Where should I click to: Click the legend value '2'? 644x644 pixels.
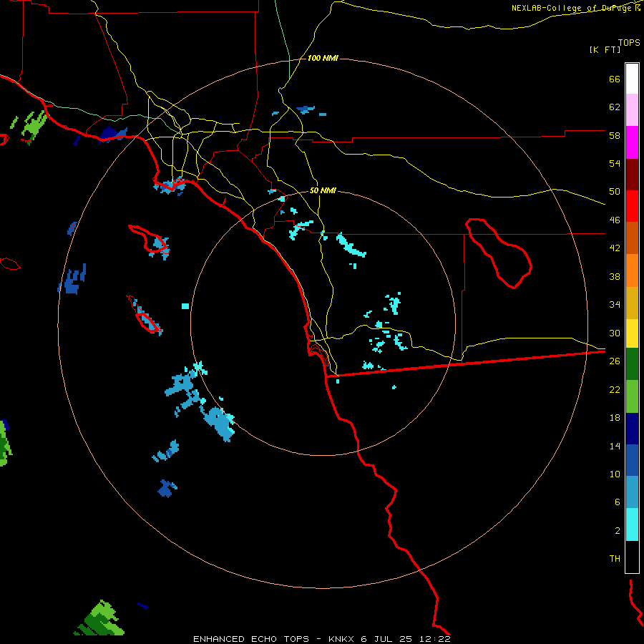point(618,531)
